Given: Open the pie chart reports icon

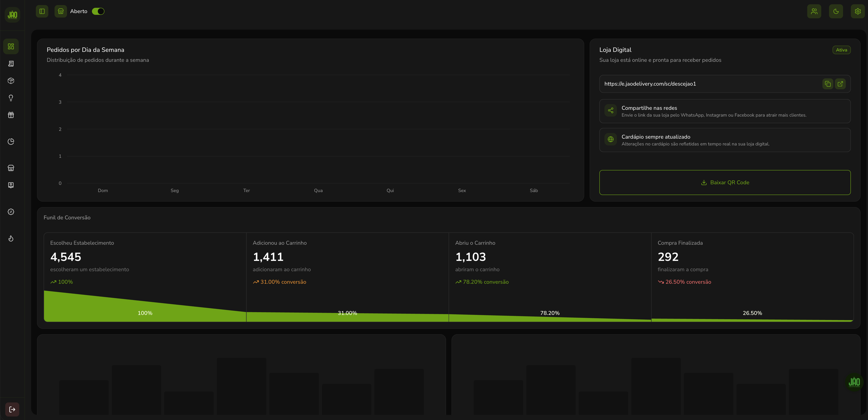Looking at the screenshot, I should [11, 141].
